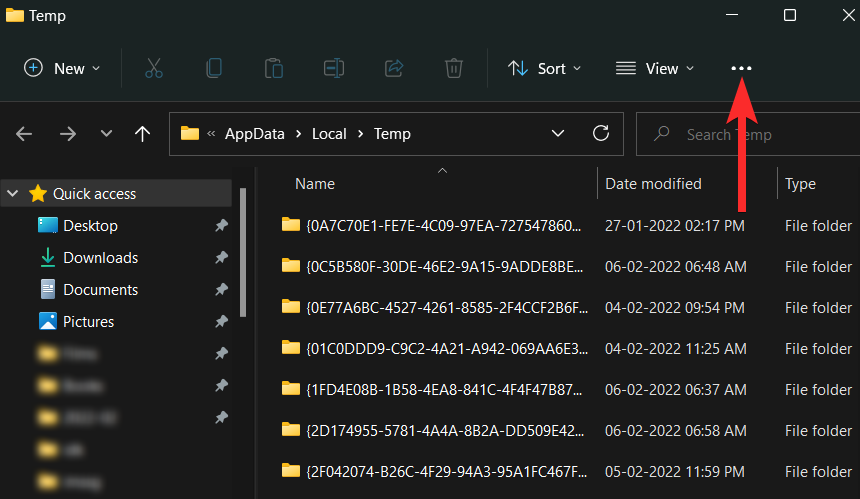The image size is (860, 499).
Task: Expand address bar history dropdown
Action: (x=558, y=133)
